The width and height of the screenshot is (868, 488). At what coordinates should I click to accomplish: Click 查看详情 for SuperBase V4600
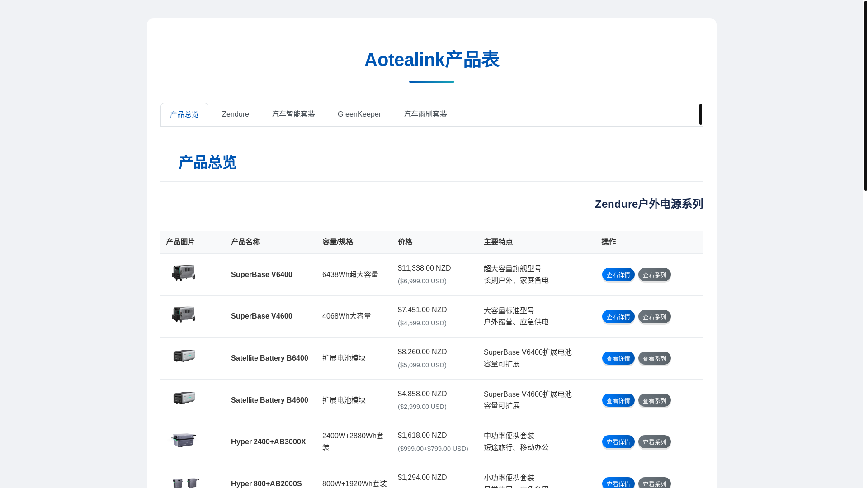tap(618, 317)
